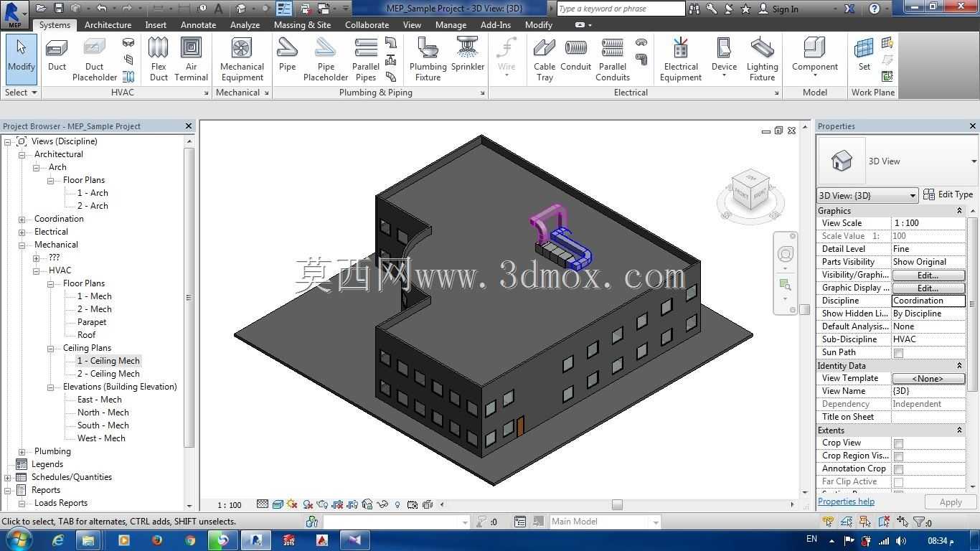Open the Main Model design options dropdown

click(655, 522)
